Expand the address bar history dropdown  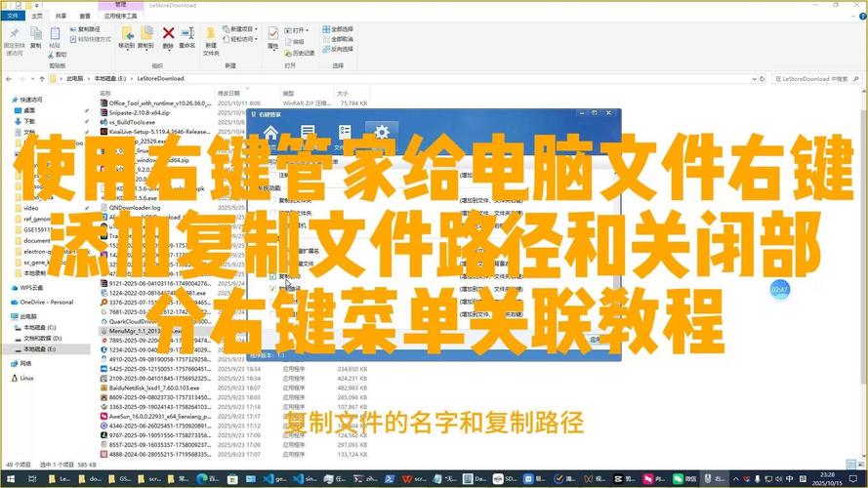[x=754, y=79]
